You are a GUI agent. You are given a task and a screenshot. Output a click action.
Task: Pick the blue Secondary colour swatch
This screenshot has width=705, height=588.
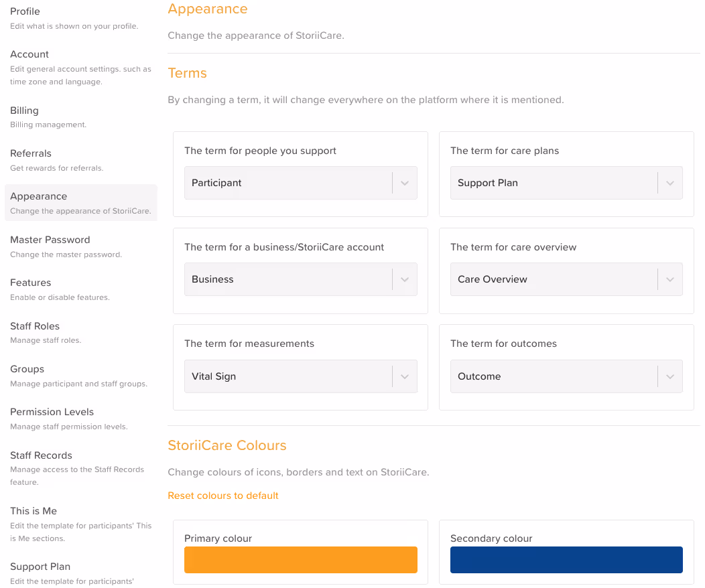tap(566, 560)
